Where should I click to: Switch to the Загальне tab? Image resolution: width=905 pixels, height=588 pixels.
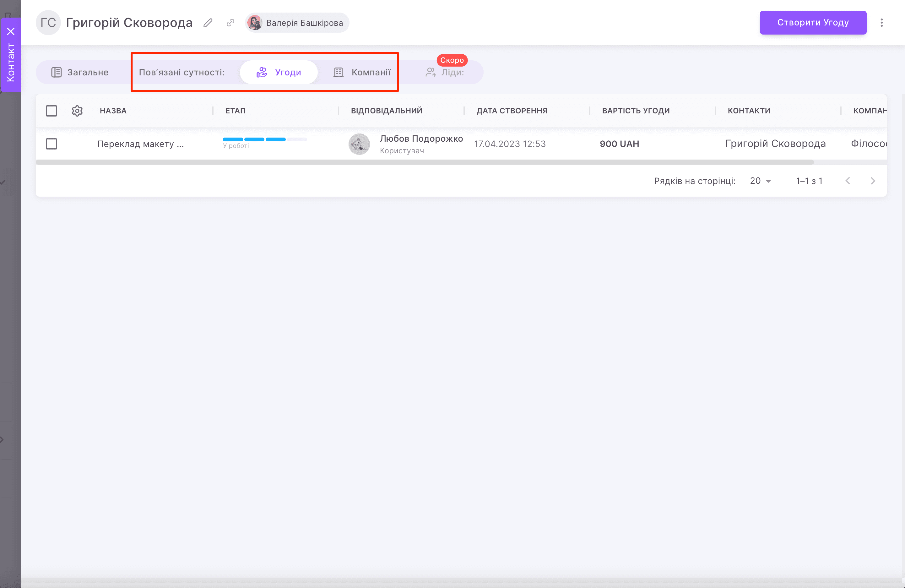(80, 72)
